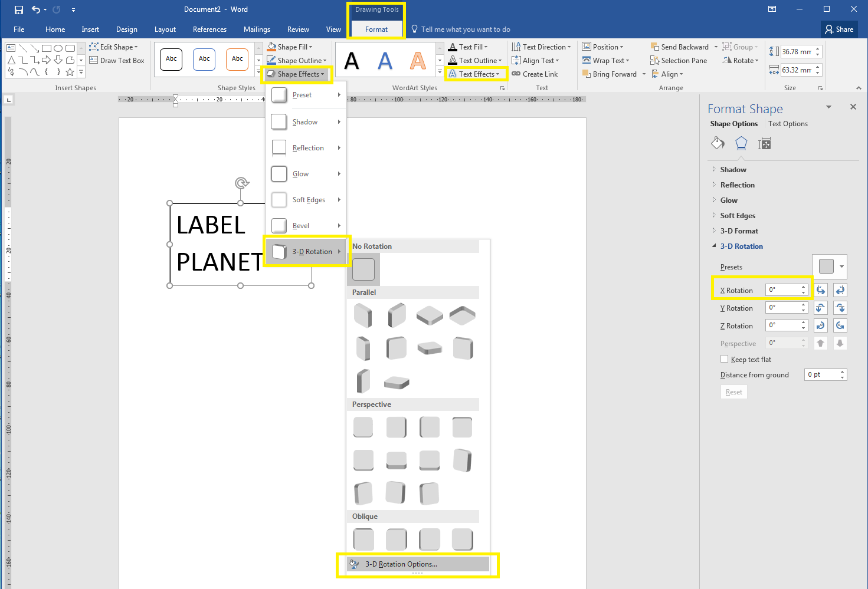This screenshot has width=868, height=589.
Task: Select the Effects pentagon icon in Format Shape
Action: [x=741, y=143]
